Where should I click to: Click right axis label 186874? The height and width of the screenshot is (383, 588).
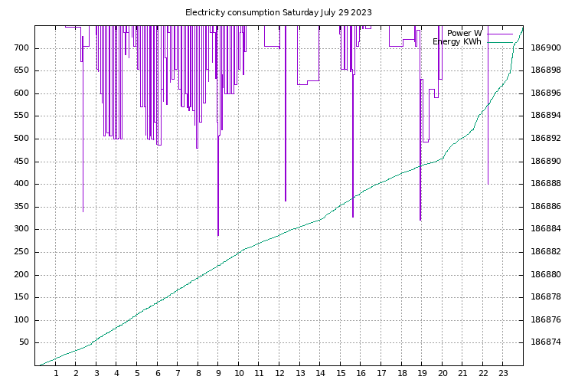[546, 342]
